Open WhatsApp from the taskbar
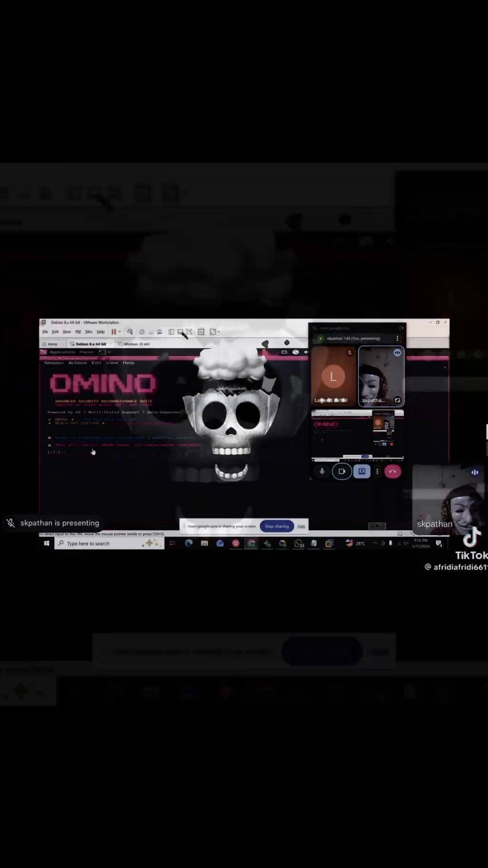The width and height of the screenshot is (488, 868). [298, 543]
